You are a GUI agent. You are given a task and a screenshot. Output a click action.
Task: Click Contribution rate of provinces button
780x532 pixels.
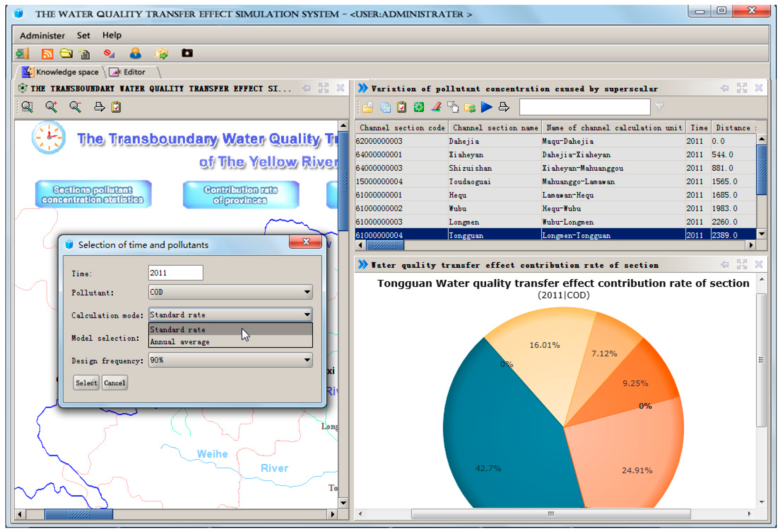point(241,195)
